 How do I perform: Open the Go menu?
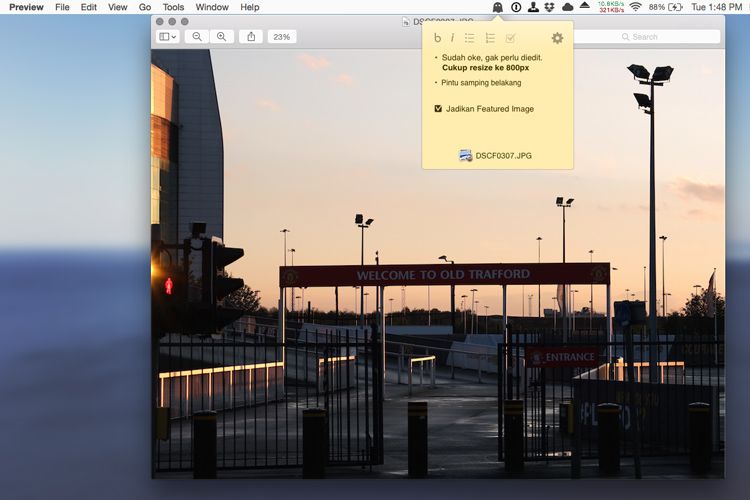(x=145, y=7)
